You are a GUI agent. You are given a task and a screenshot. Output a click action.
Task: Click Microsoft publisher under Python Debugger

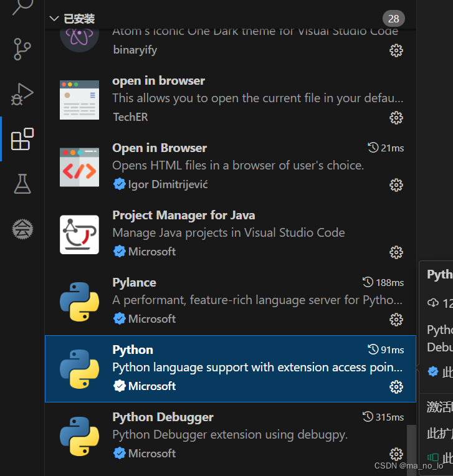pyautogui.click(x=152, y=454)
